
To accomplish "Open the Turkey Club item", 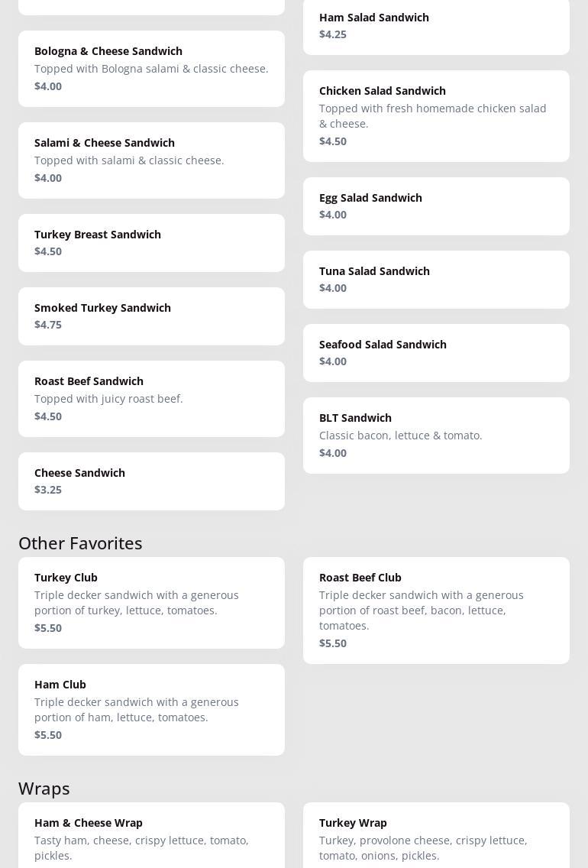I will 151,603.
